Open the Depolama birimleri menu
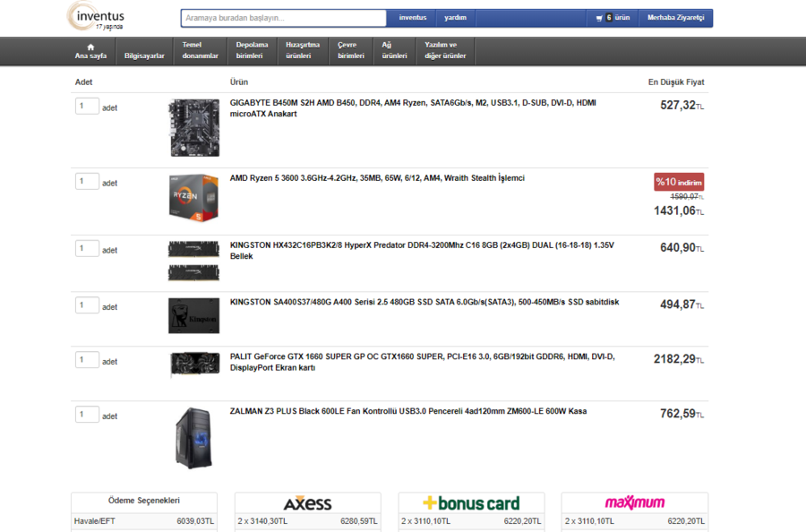Image resolution: width=806 pixels, height=532 pixels. point(252,51)
